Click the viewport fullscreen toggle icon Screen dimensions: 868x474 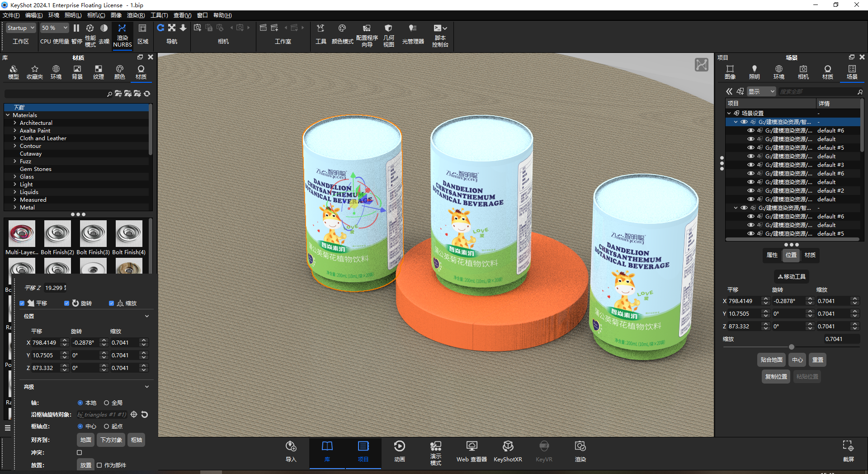click(x=702, y=65)
